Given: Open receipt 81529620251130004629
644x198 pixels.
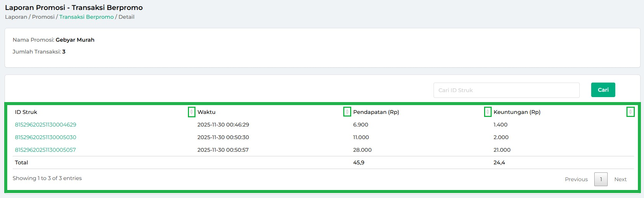Looking at the screenshot, I should coord(46,125).
